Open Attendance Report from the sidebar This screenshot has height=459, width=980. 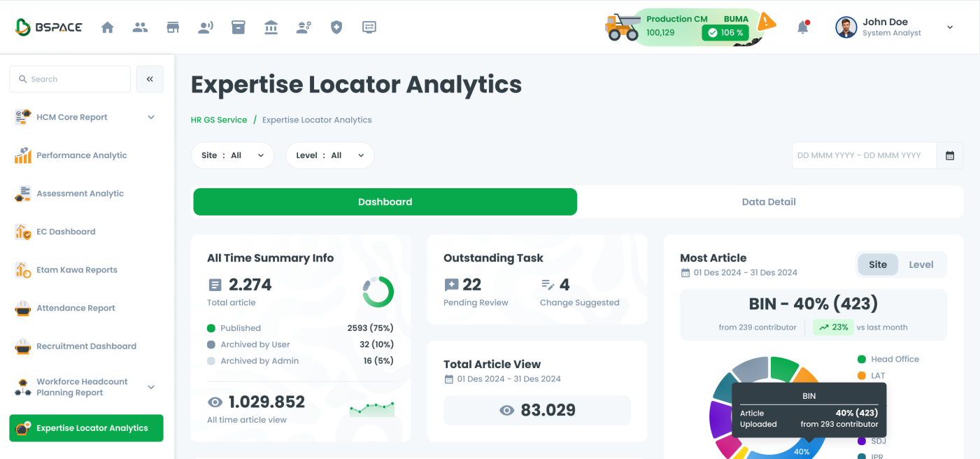tap(76, 308)
